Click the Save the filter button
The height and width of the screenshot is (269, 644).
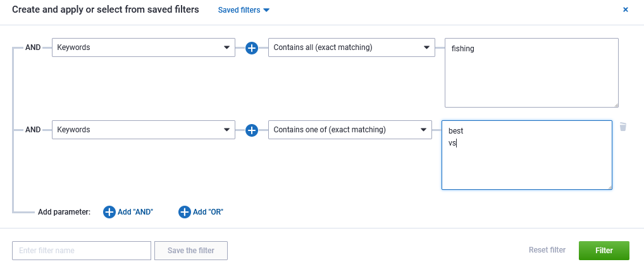point(191,251)
